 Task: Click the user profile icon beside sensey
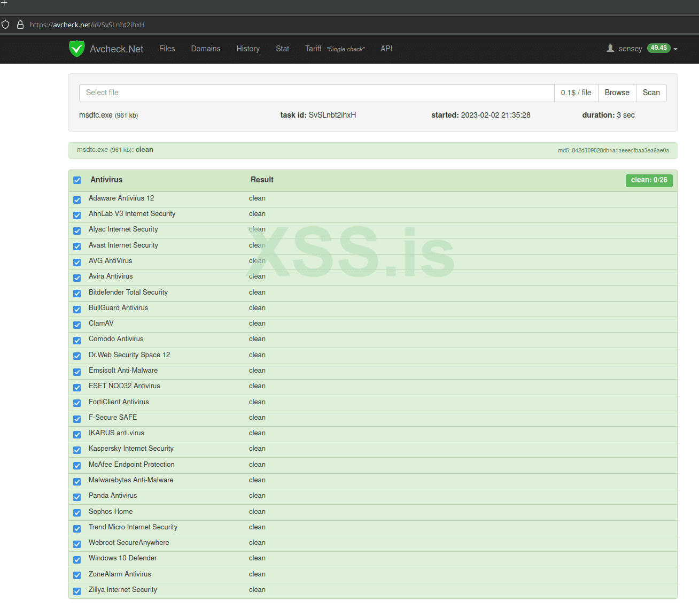coord(610,49)
